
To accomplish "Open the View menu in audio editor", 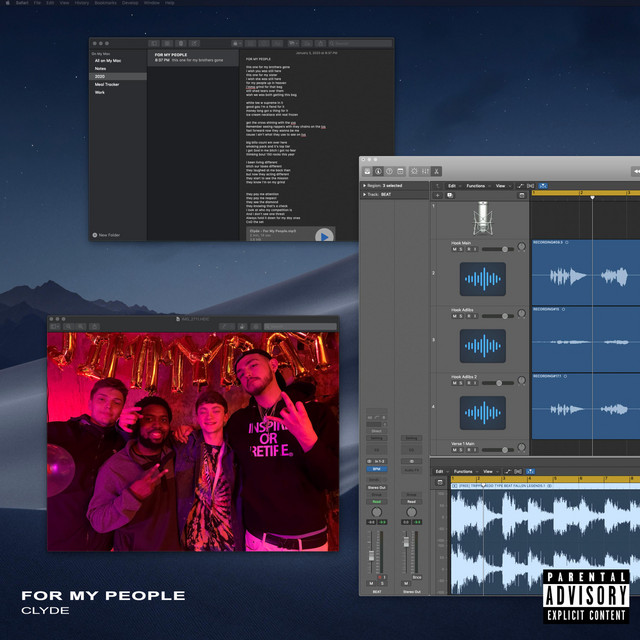I will coord(490,471).
